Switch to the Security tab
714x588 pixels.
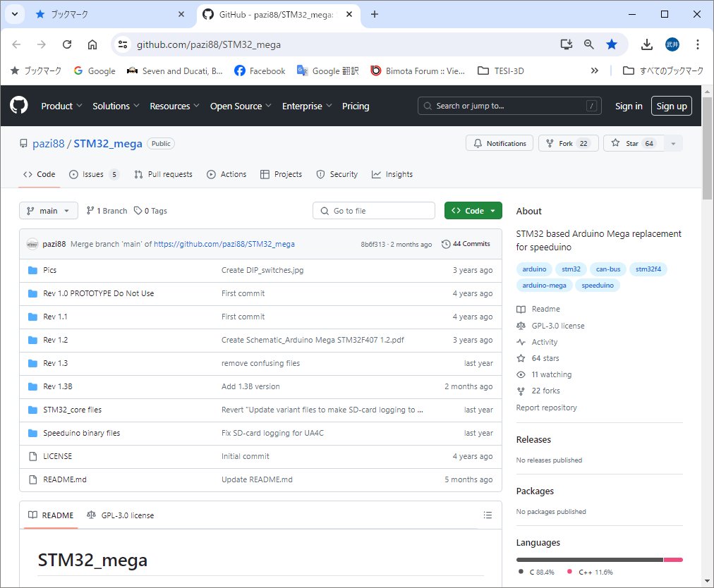(337, 174)
